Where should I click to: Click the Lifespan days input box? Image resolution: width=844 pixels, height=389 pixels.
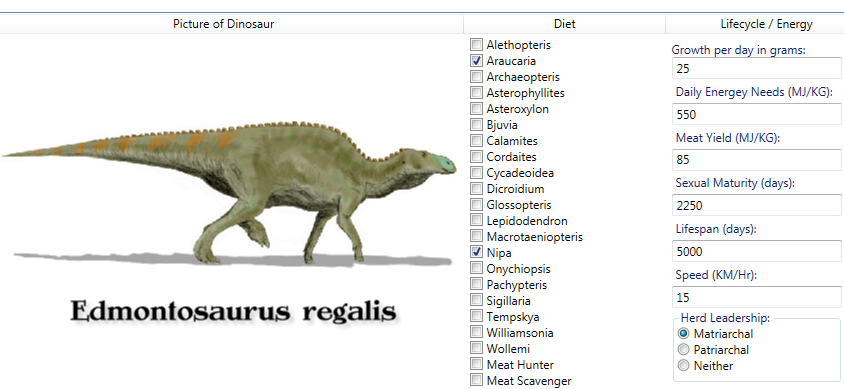[x=757, y=251]
